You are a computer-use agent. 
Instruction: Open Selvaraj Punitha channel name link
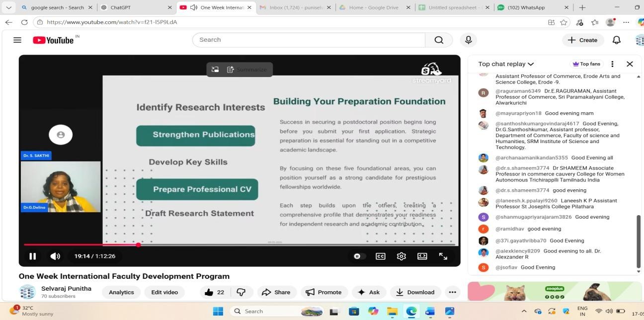coord(66,288)
